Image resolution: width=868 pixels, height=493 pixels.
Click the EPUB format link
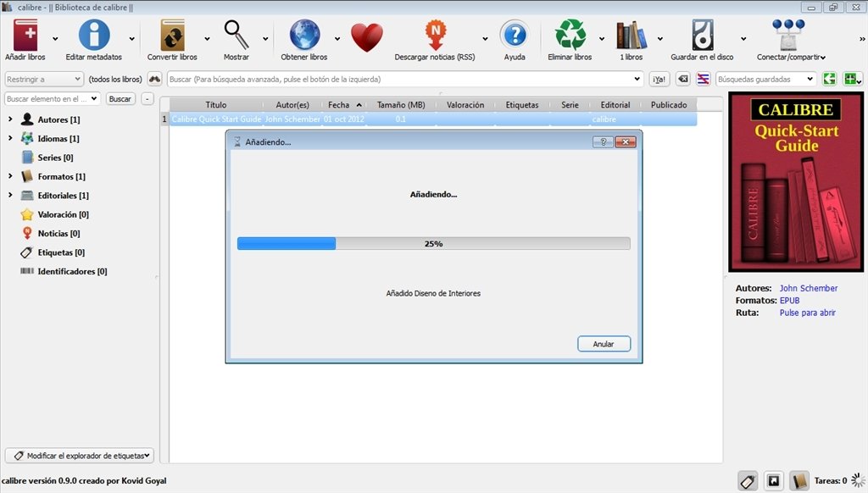(x=789, y=301)
